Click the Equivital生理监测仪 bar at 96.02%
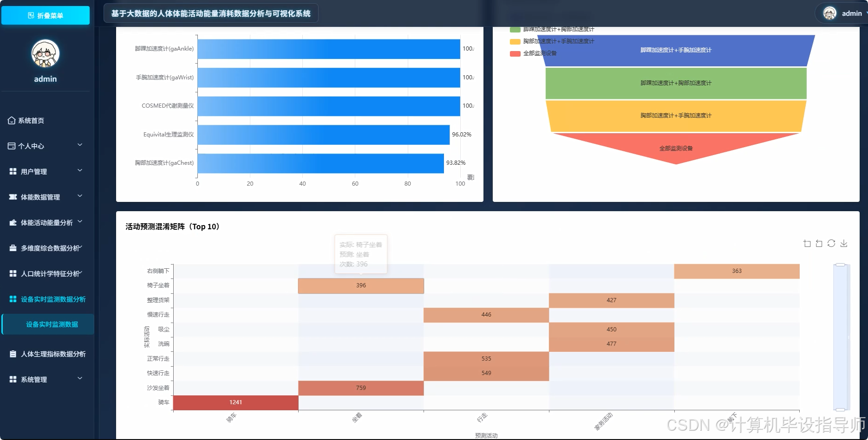This screenshot has width=868, height=440. tap(324, 135)
